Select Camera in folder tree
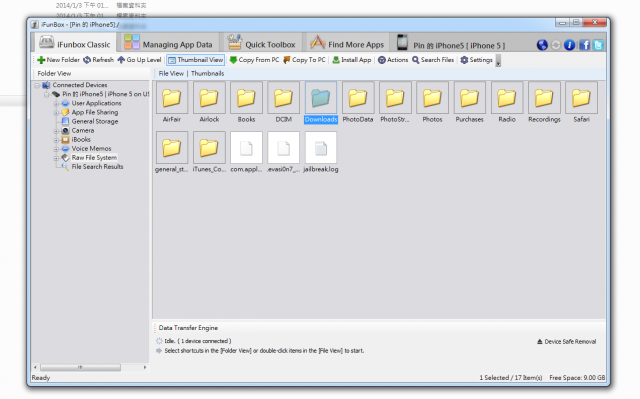This screenshot has width=640, height=399. point(83,131)
